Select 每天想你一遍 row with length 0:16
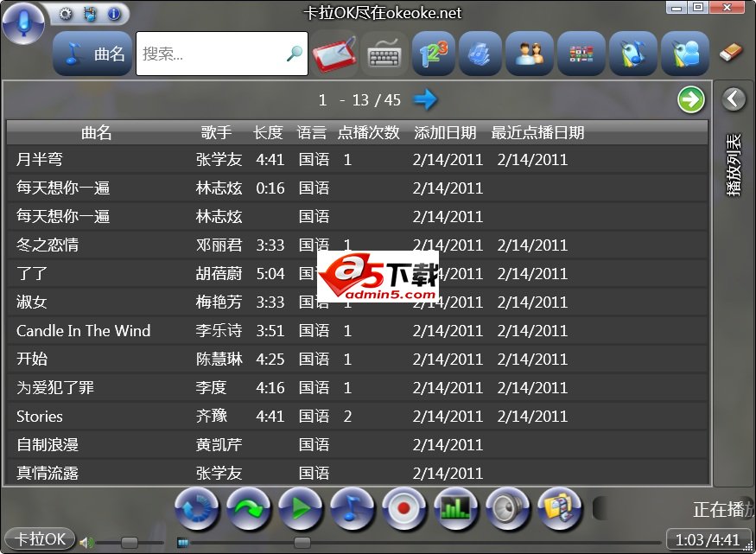This screenshot has height=554, width=756. [x=358, y=188]
